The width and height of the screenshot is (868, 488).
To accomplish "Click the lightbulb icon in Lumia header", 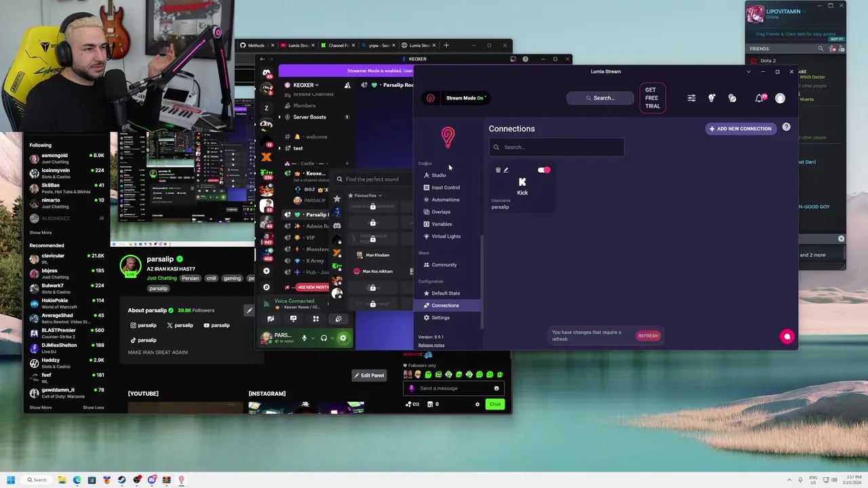I will coord(711,98).
